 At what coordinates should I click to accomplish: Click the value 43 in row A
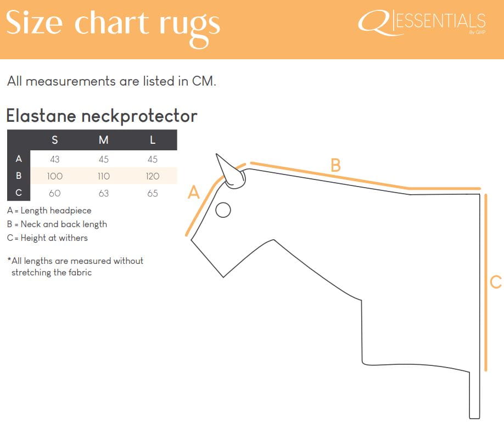click(55, 159)
